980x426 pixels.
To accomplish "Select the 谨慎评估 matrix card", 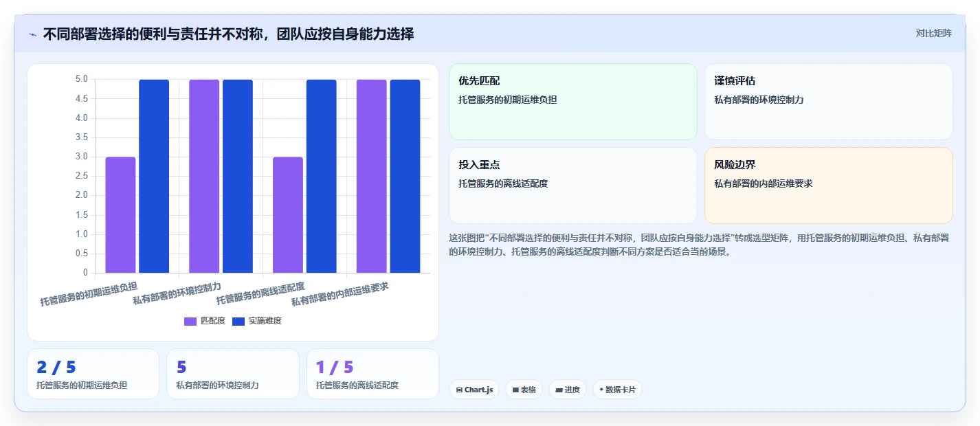I will pyautogui.click(x=829, y=102).
